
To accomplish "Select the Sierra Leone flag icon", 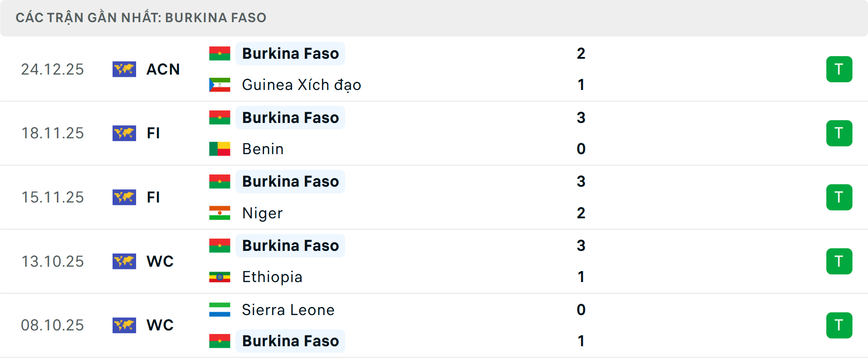I will [219, 310].
